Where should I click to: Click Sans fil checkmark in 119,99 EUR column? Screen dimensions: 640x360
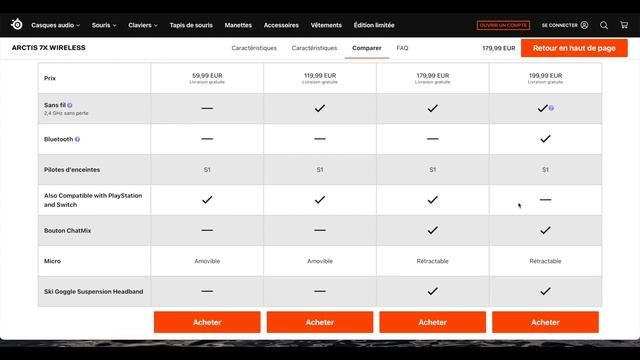pyautogui.click(x=320, y=108)
